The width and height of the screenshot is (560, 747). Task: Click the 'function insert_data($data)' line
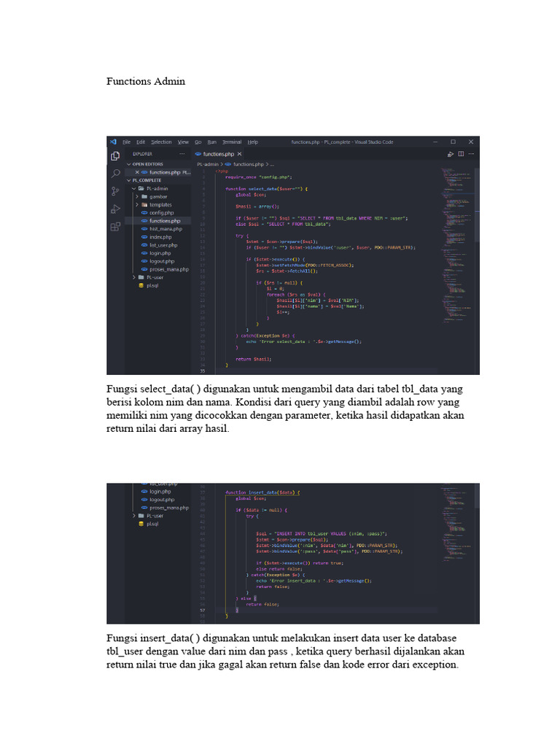[262, 492]
